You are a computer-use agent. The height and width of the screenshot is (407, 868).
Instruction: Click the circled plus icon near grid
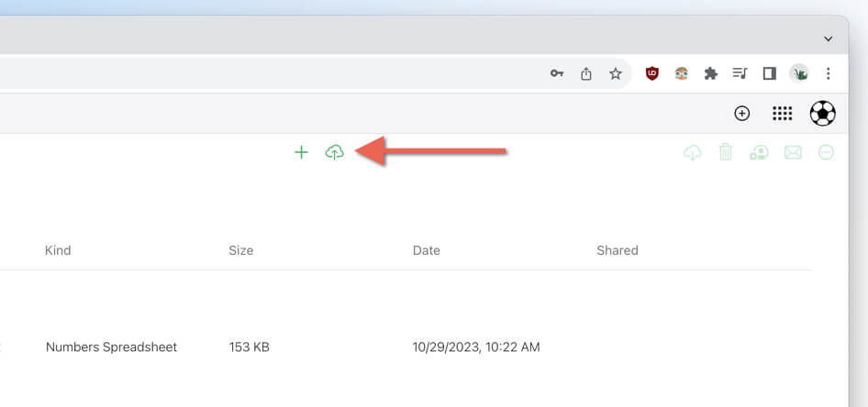click(741, 114)
